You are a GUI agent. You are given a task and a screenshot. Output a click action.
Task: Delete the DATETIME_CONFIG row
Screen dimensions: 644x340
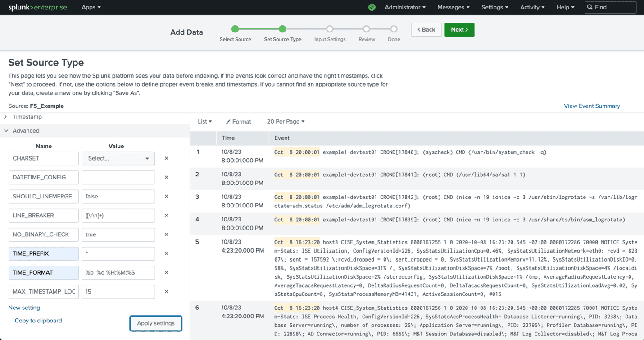coord(166,177)
